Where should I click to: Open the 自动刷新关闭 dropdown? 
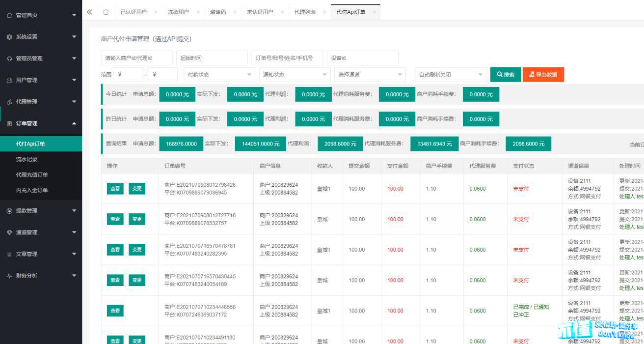coord(450,75)
